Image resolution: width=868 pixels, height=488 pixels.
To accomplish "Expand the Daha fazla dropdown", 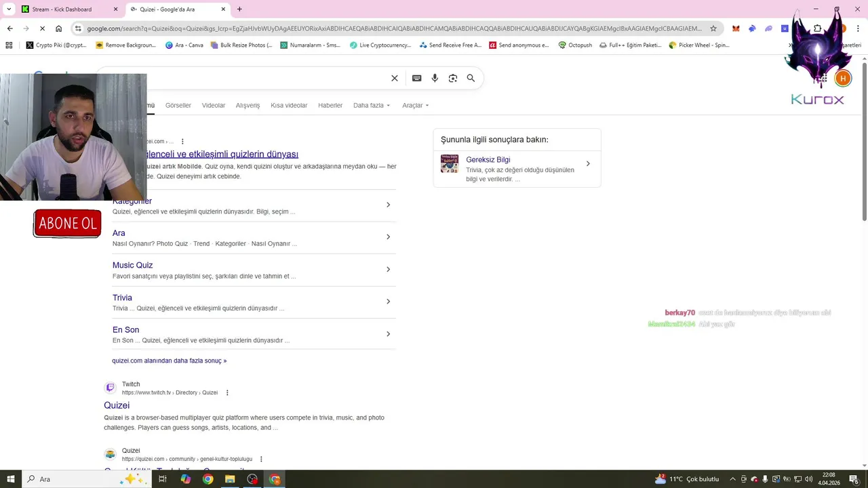I will (x=372, y=105).
